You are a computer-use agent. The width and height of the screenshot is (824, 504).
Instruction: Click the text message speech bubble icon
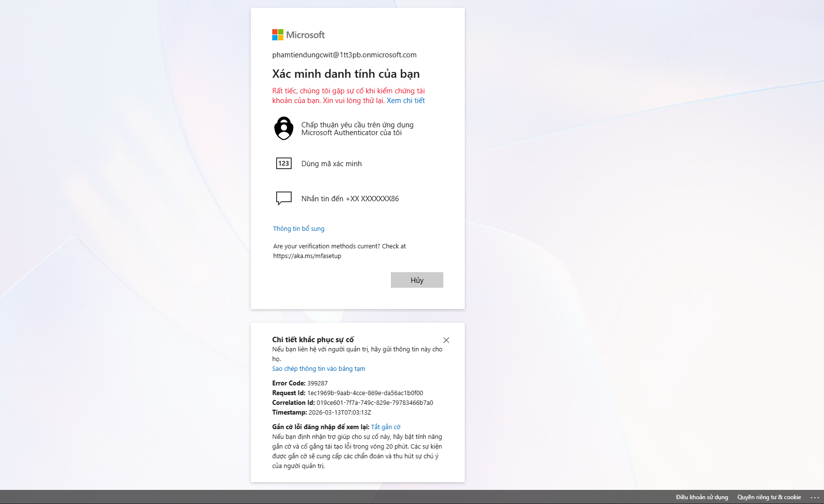coord(284,198)
